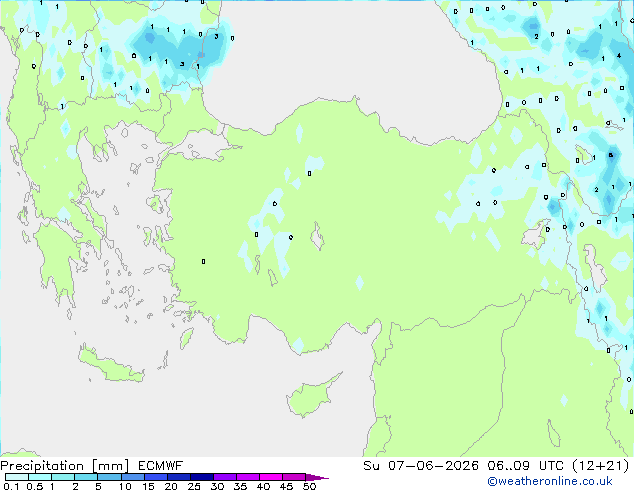This screenshot has width=634, height=490.
Task: Pick the magenta 40–45 mm legend swatch
Action: point(271,477)
